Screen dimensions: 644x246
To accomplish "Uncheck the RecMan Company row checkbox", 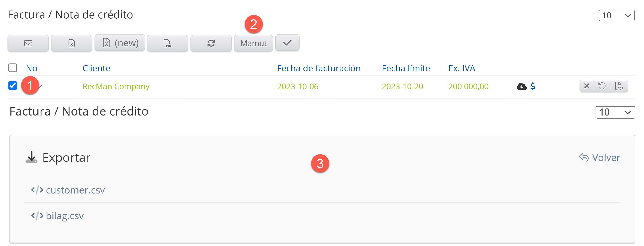I will tap(12, 86).
